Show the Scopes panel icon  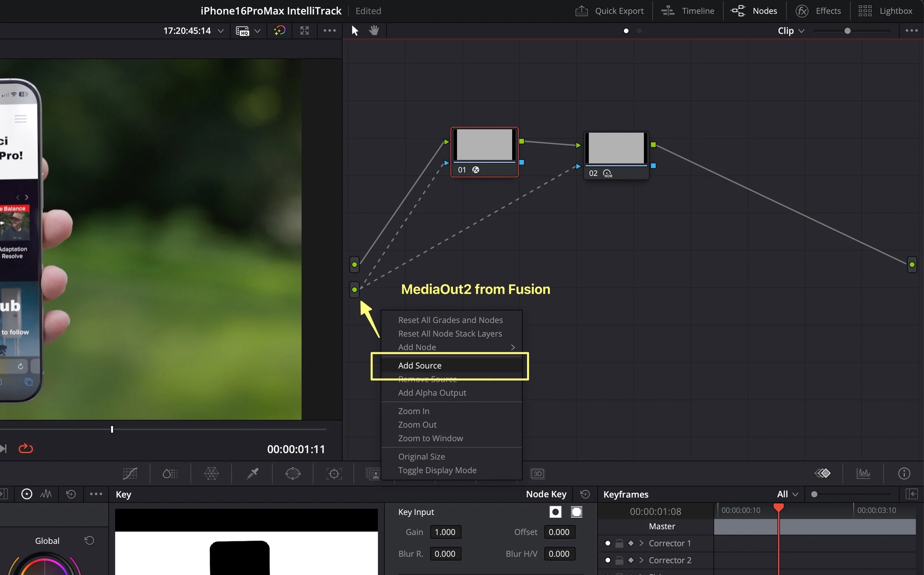click(863, 473)
